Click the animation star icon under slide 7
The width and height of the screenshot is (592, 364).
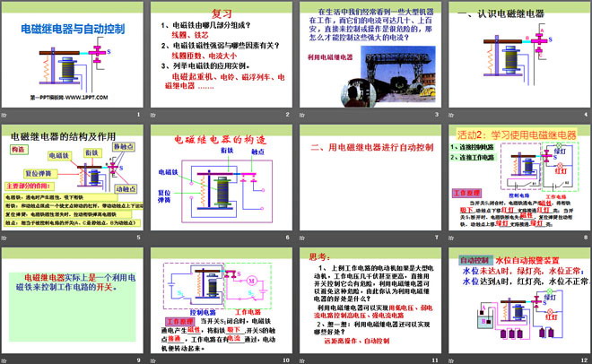[x=302, y=238]
